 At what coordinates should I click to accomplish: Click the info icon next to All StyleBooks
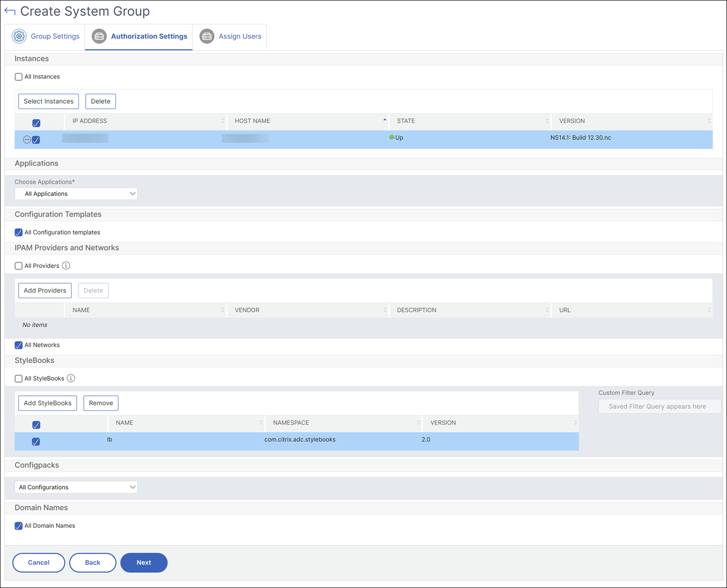(x=71, y=378)
